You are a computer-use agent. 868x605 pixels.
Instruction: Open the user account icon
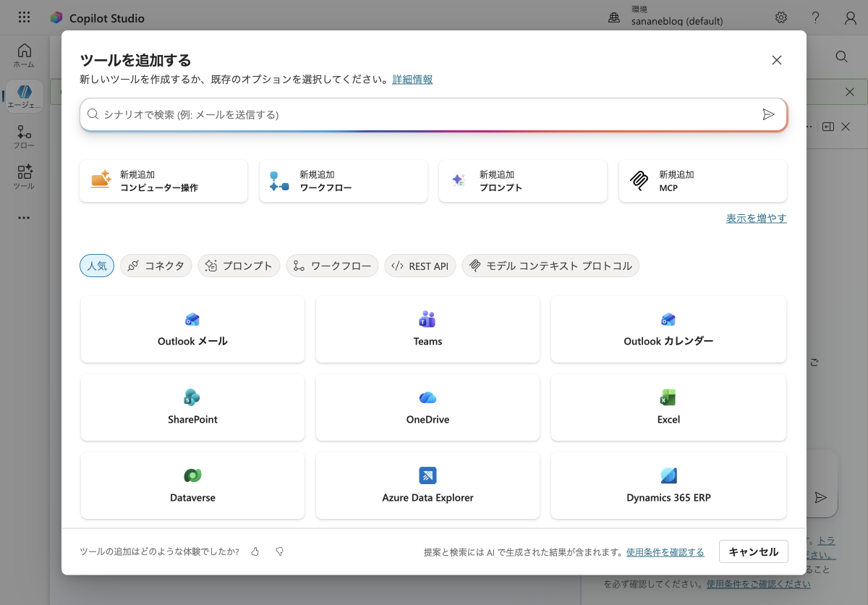click(x=851, y=17)
